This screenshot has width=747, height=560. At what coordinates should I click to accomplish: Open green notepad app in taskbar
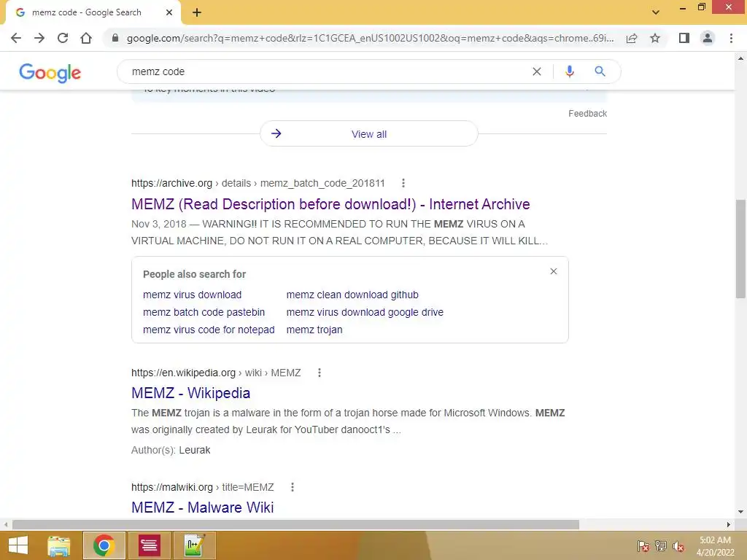[194, 545]
